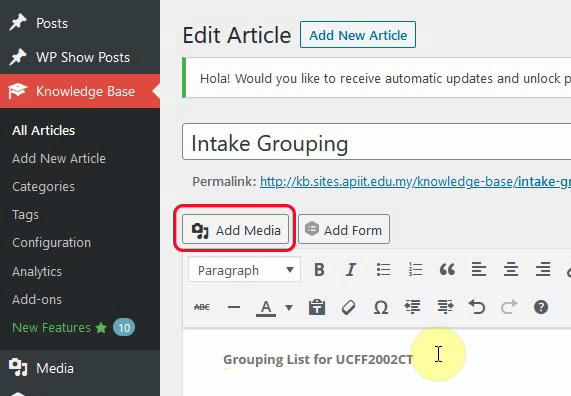Insert horizontal line

click(x=234, y=307)
